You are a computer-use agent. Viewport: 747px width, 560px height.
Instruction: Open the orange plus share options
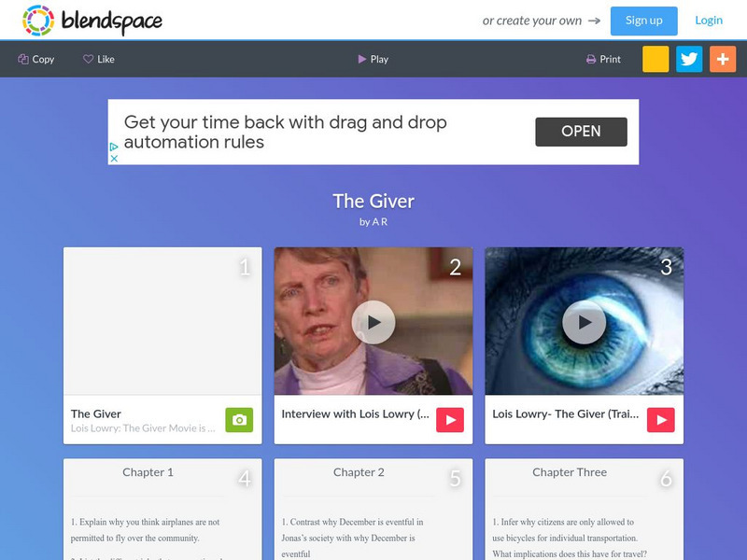point(722,59)
